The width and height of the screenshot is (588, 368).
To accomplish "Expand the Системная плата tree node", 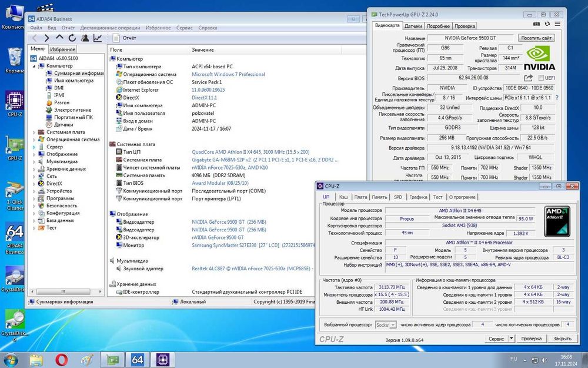I will pyautogui.click(x=34, y=132).
